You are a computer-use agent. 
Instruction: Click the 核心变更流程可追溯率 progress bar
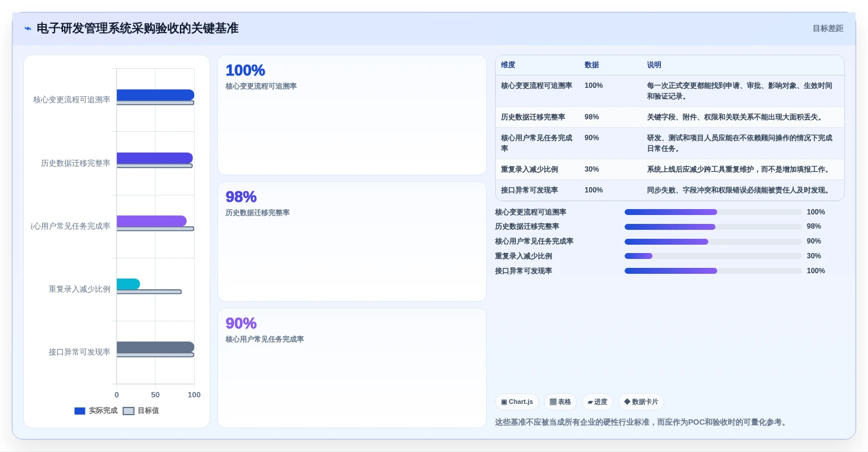713,212
